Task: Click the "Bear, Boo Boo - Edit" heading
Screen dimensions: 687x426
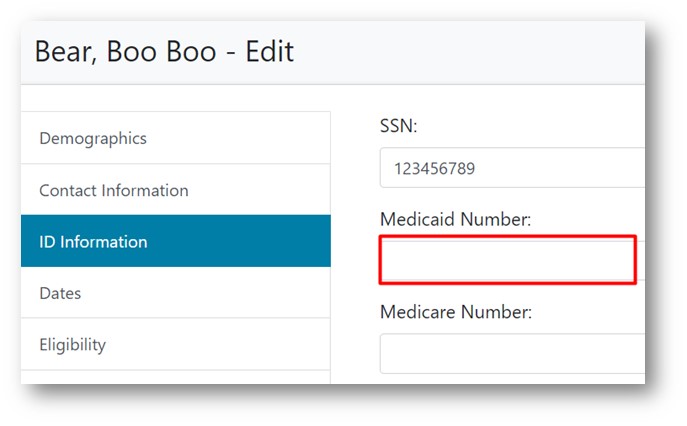Action: [164, 52]
